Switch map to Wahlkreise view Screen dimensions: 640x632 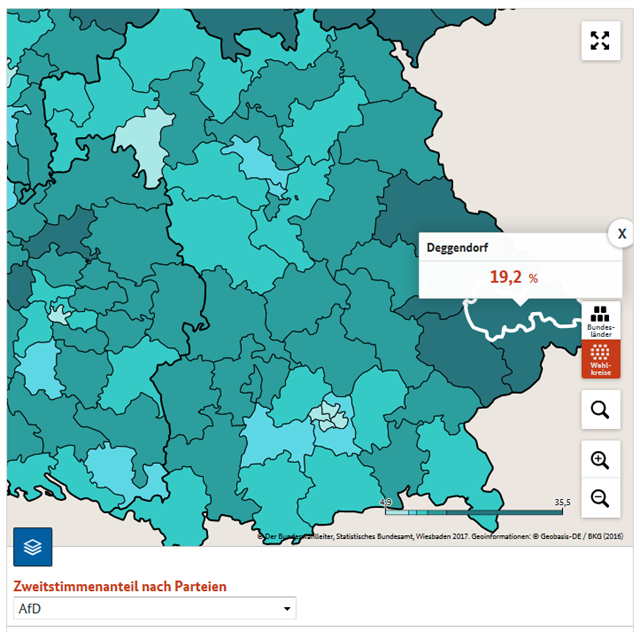coord(601,359)
